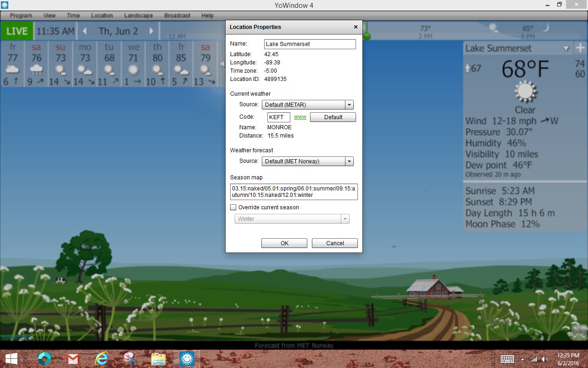Open Gmail icon in taskbar
This screenshot has width=588, height=368.
pos(73,358)
